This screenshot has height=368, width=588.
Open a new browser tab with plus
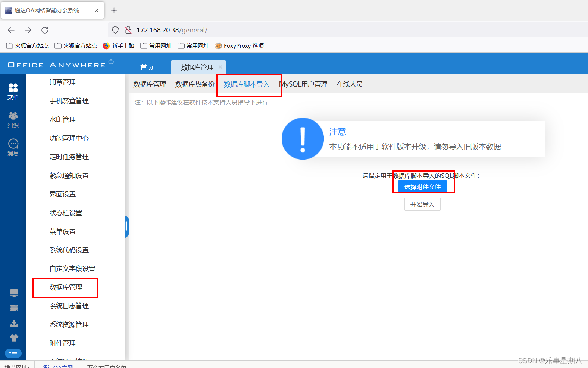coord(114,10)
